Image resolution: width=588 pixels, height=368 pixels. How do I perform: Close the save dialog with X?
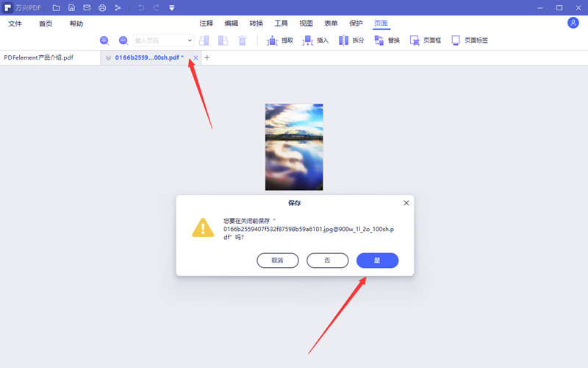[406, 202]
